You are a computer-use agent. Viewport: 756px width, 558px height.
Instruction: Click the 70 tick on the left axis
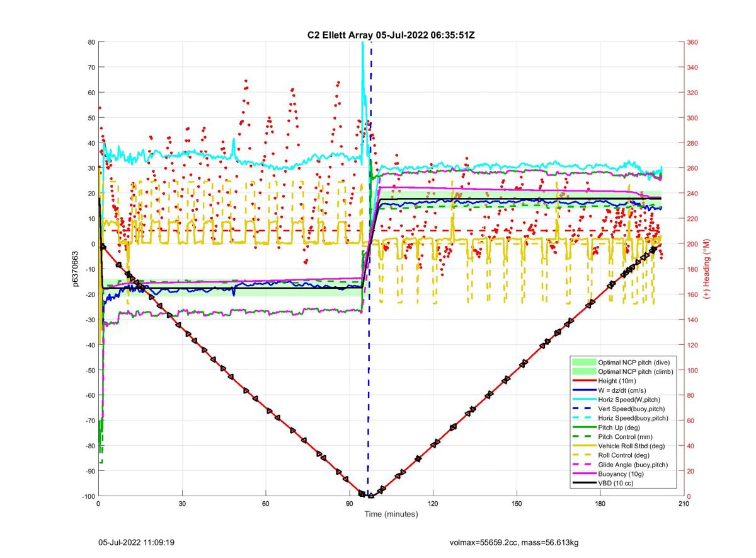click(x=91, y=67)
